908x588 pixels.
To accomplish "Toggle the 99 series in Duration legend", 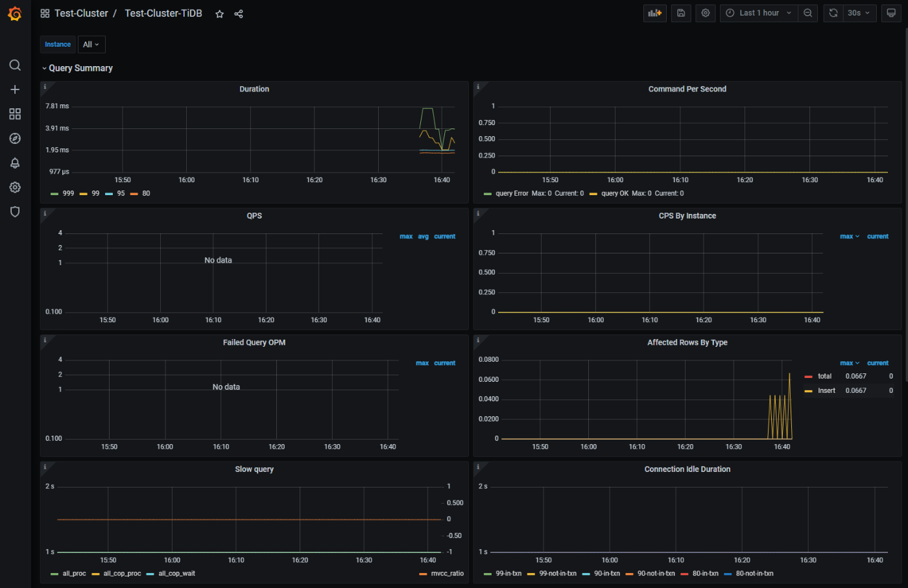I will [95, 194].
